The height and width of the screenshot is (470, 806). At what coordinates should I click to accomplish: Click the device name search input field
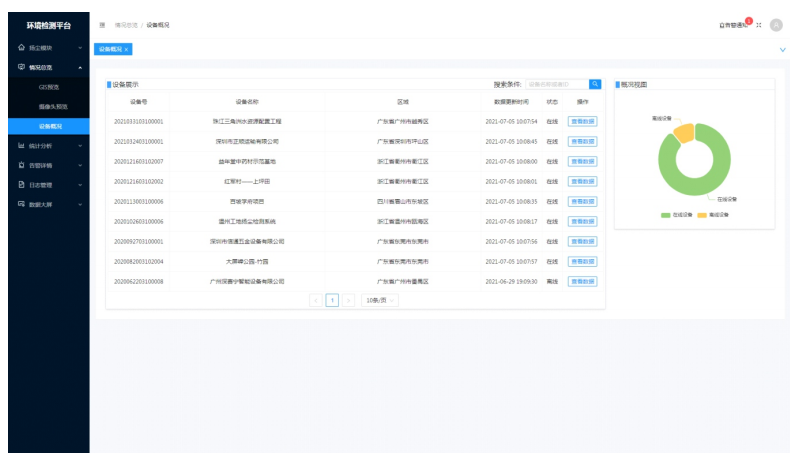tap(556, 84)
